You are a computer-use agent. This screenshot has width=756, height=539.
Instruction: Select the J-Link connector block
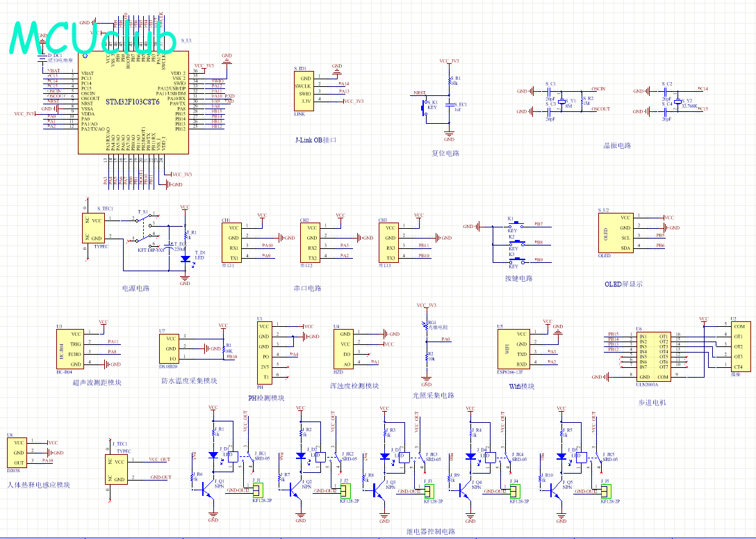[304, 89]
